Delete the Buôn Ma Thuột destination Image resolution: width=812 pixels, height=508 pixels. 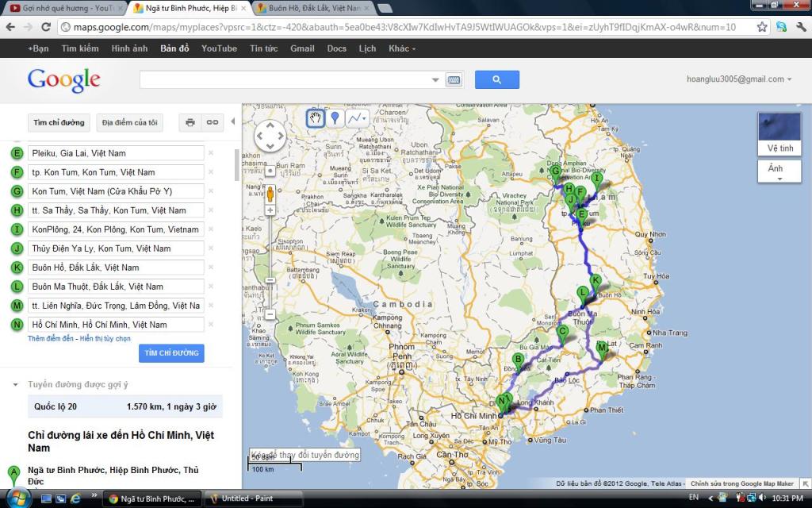(211, 286)
